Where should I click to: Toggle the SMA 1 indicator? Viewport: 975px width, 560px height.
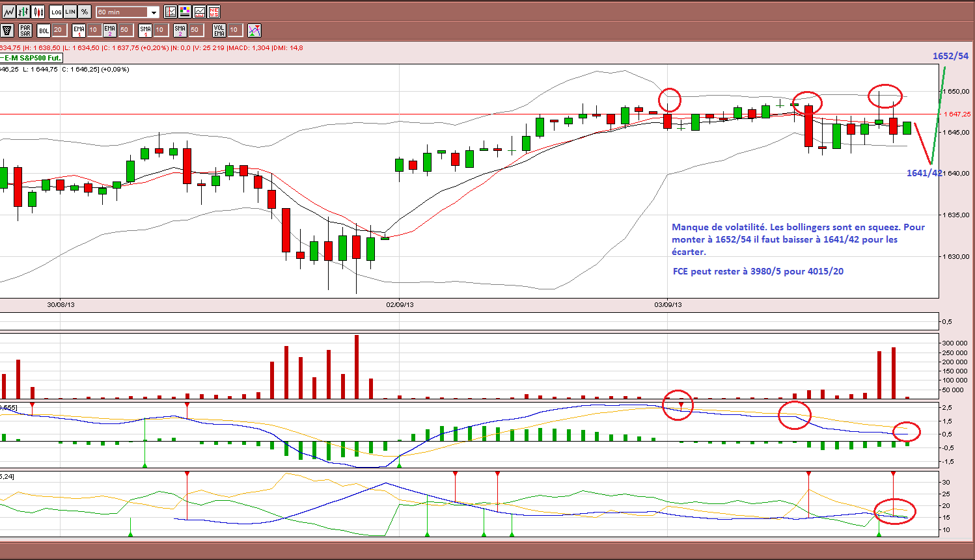(x=145, y=30)
